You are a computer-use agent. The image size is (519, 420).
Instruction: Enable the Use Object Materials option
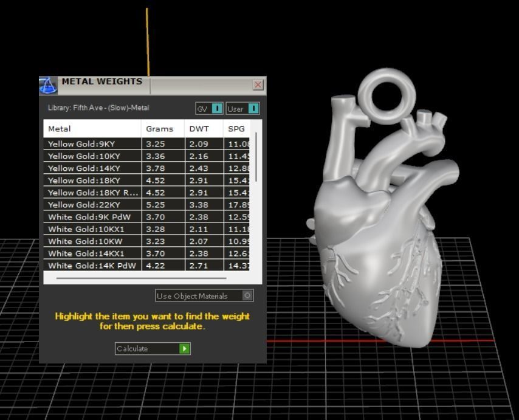click(204, 295)
